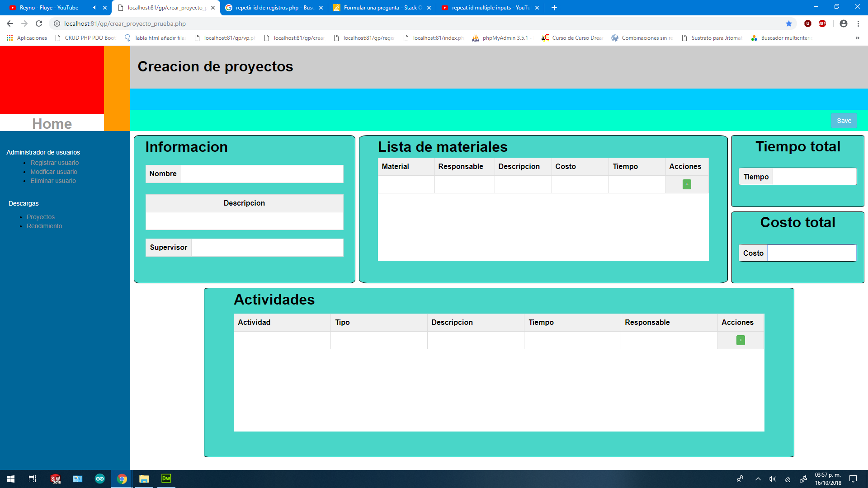Click the browser address bar URL
This screenshot has width=868, height=488.
(x=125, y=23)
